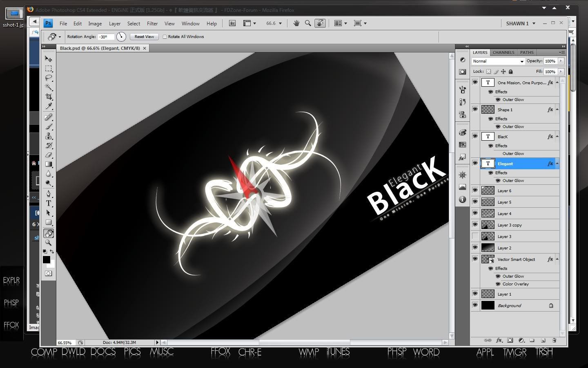588x368 pixels.
Task: Select the Pen tool
Action: click(49, 194)
